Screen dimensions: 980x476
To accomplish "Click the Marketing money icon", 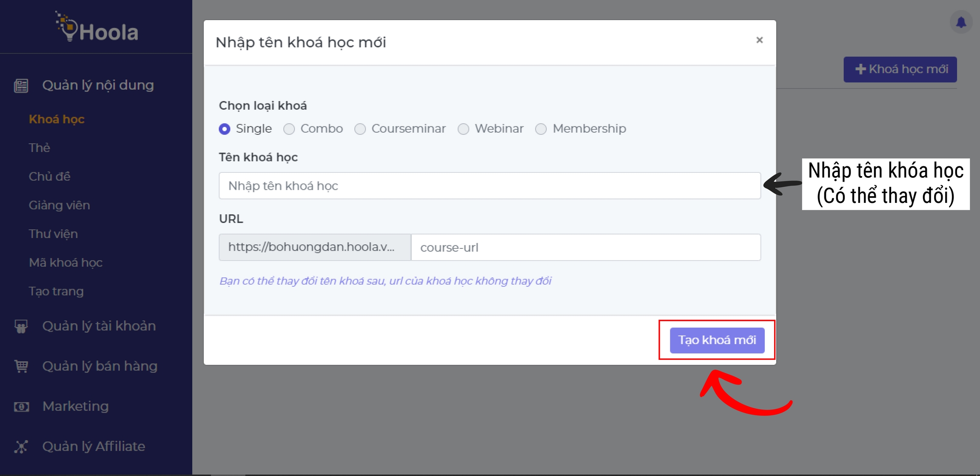I will pyautogui.click(x=21, y=407).
